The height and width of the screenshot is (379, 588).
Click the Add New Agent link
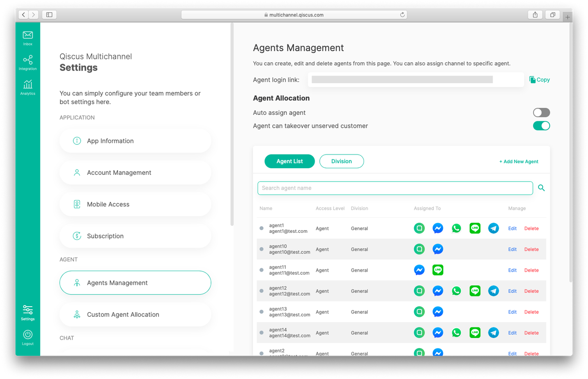[519, 161]
